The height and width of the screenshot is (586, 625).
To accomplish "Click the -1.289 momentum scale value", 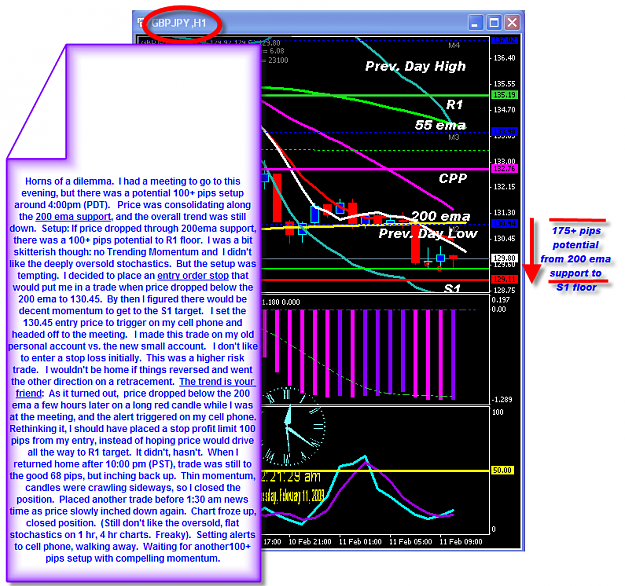I will tap(502, 399).
